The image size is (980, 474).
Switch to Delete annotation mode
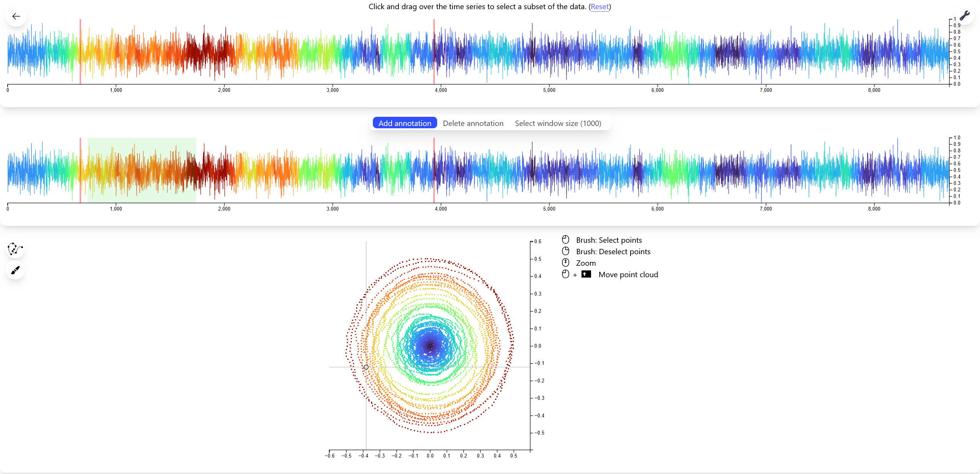pyautogui.click(x=473, y=123)
